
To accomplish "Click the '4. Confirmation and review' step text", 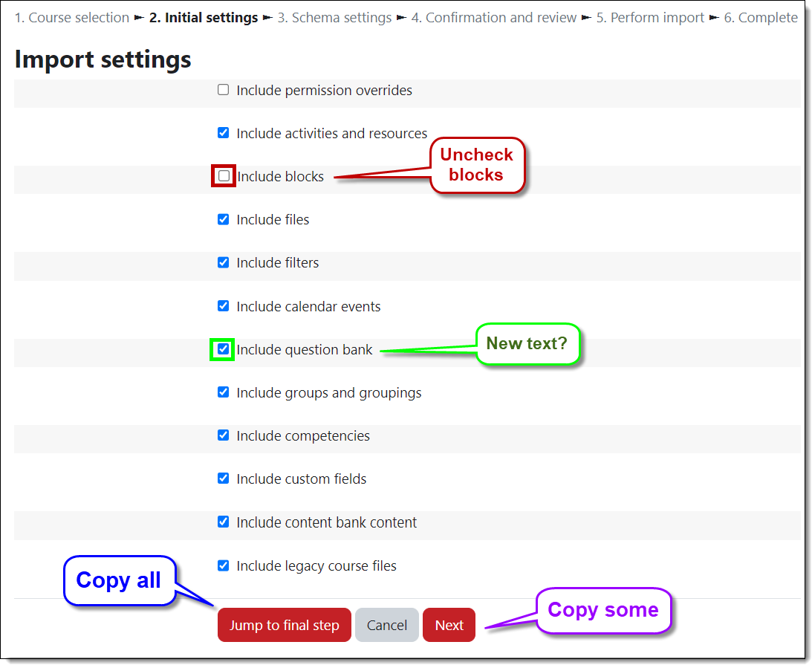I will click(x=494, y=18).
